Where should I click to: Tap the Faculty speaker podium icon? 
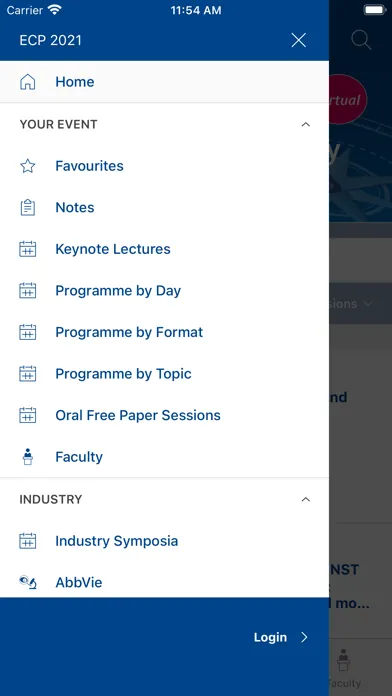[x=28, y=457]
